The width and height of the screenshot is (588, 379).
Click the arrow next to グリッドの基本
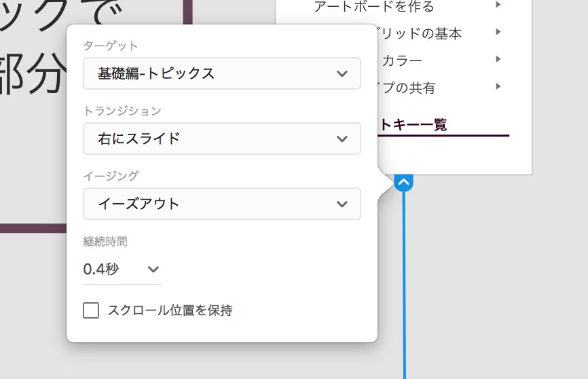[x=498, y=32]
